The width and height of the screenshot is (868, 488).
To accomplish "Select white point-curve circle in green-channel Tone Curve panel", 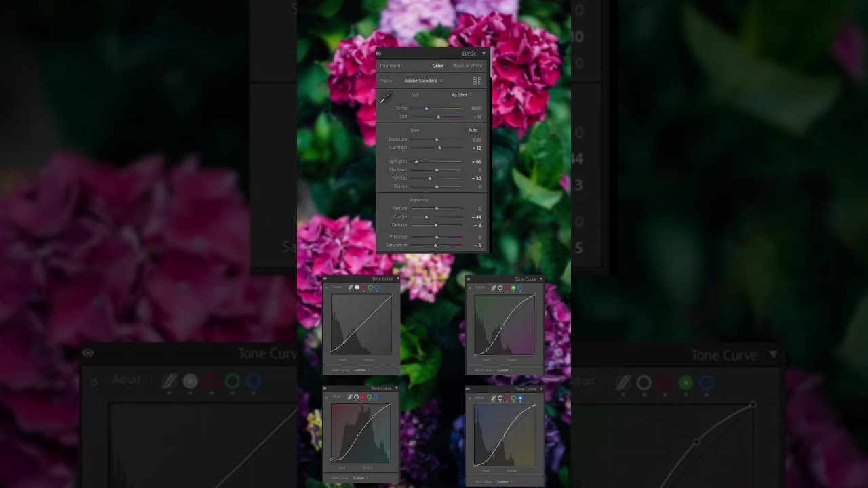I will pos(500,288).
